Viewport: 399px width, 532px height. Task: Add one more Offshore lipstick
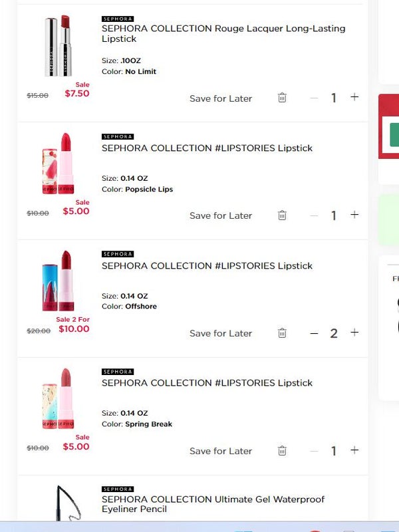pos(354,332)
